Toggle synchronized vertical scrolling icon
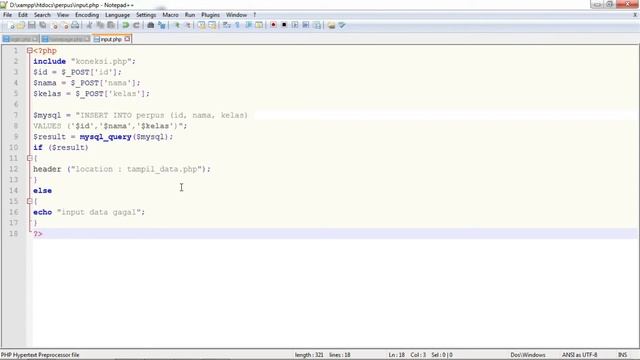Viewport: 640px width, 360px height. point(202,25)
